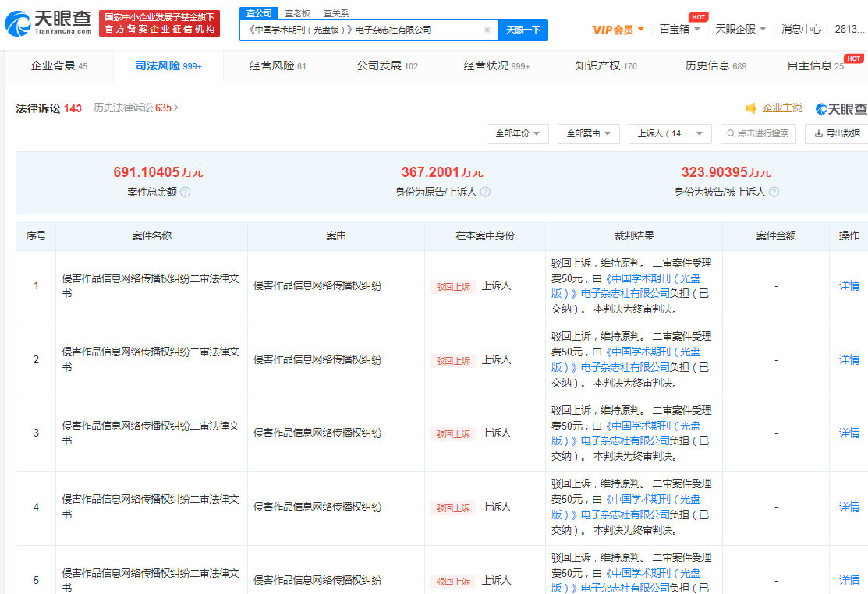Click the 点击进行搜索 case search field
This screenshot has width=868, height=594.
click(758, 134)
